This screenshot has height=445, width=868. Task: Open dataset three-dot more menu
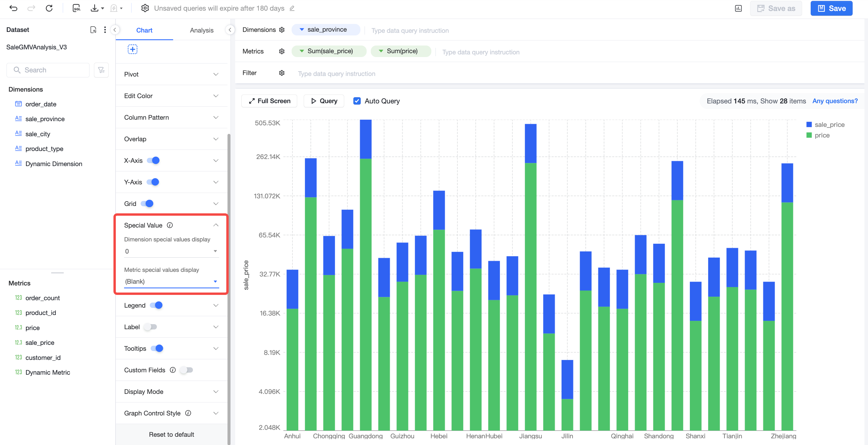[105, 30]
